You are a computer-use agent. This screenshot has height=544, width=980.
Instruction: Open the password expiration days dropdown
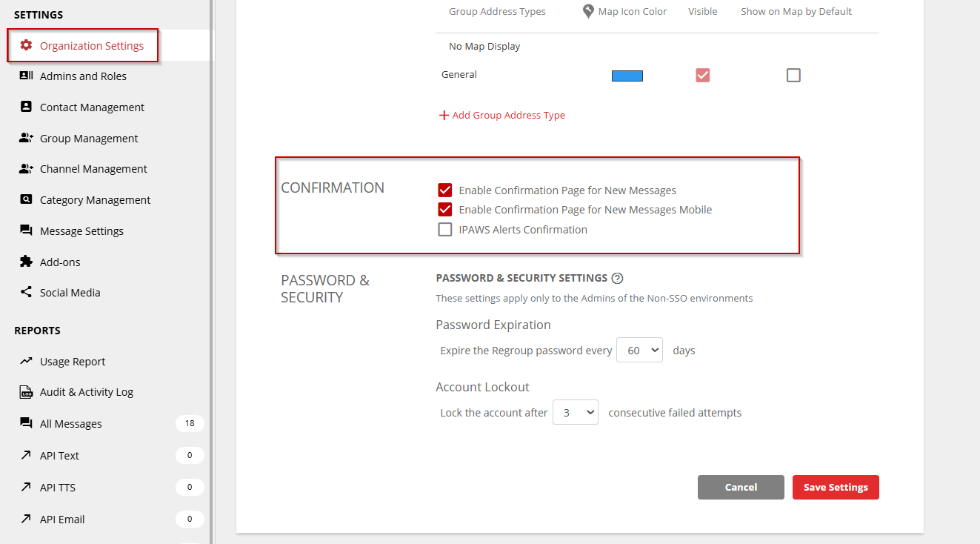639,351
